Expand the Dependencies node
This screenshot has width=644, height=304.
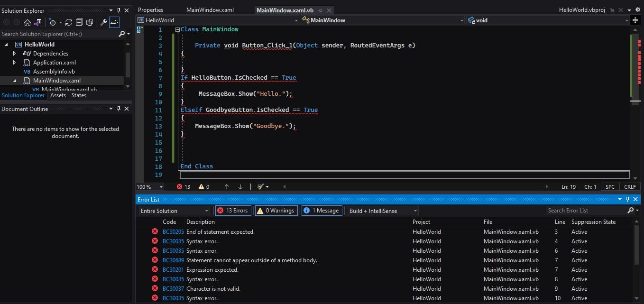point(14,53)
